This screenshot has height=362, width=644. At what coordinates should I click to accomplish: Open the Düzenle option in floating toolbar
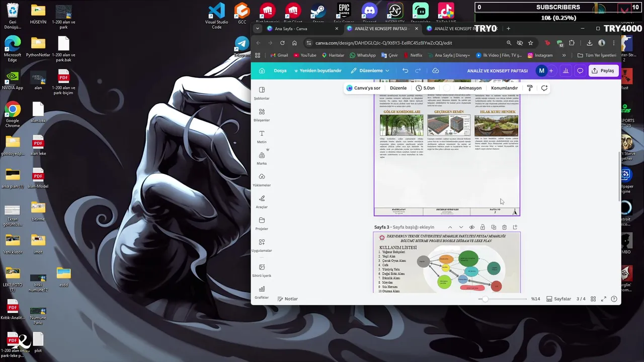click(398, 88)
